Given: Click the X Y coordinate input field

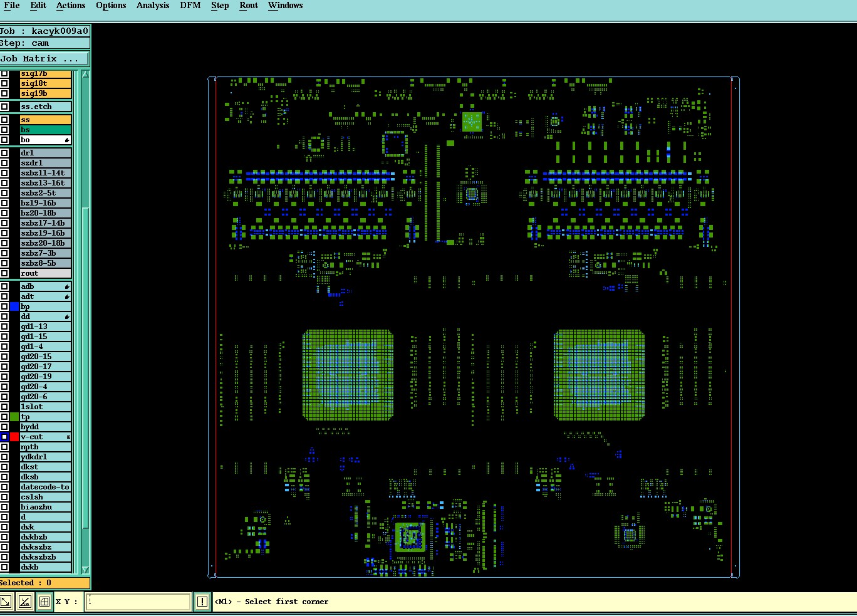Looking at the screenshot, I should [138, 602].
